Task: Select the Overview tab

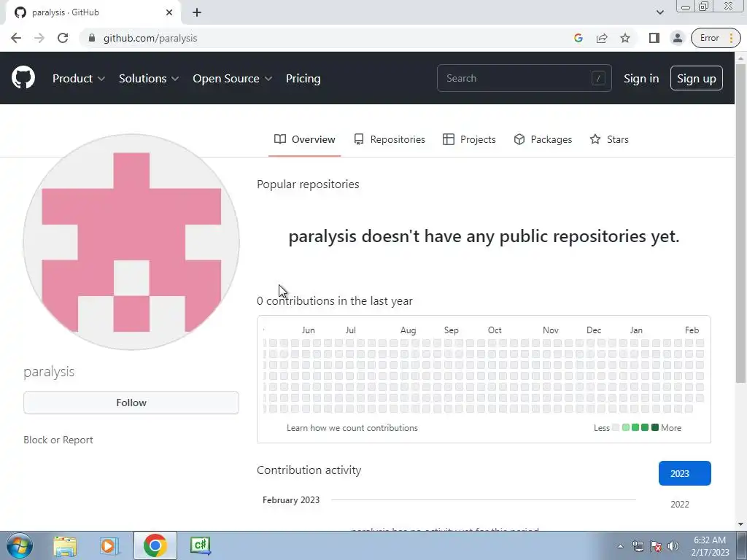Action: 304,139
